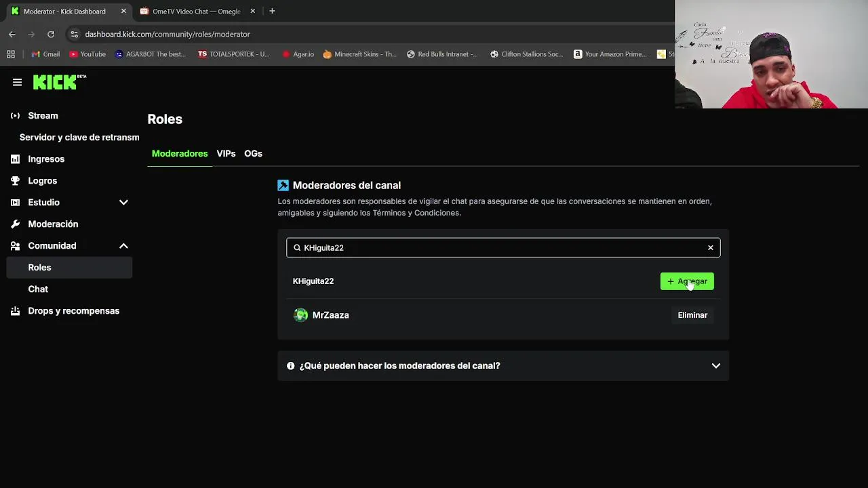Open the TOTALSPORTEK bookmark
This screenshot has height=488, width=868.
233,54
